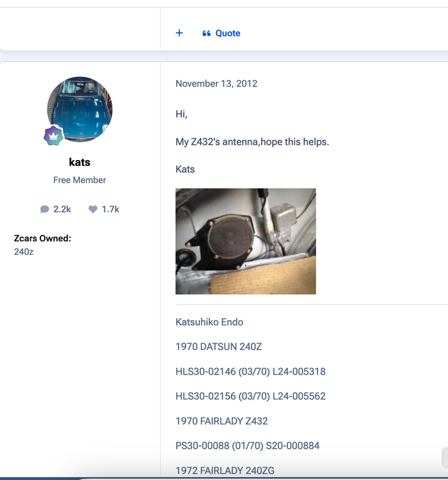Click the 1970 FAIRLADY Z432 signature line
Viewport: 448px width, 480px height.
tap(221, 421)
